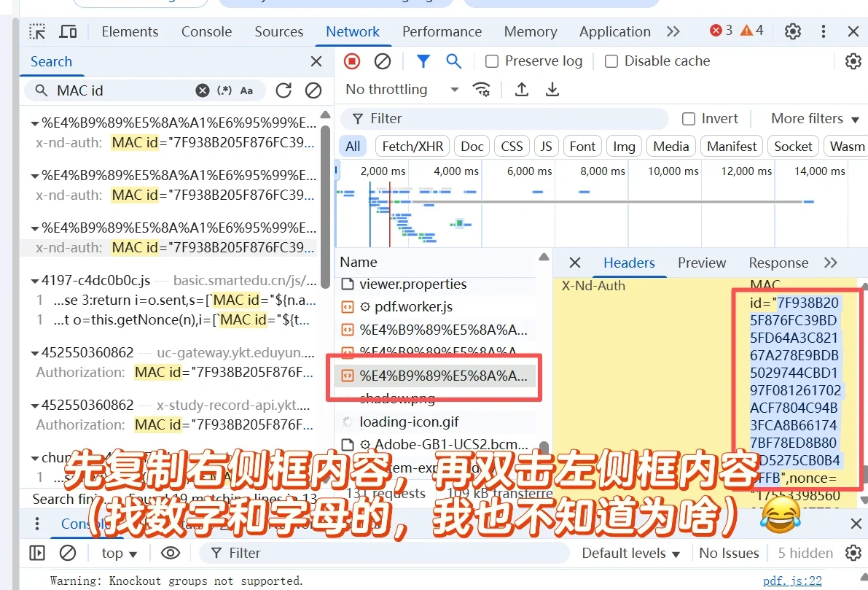Activate the inspect element picker icon
The height and width of the screenshot is (590, 868).
pos(37,31)
